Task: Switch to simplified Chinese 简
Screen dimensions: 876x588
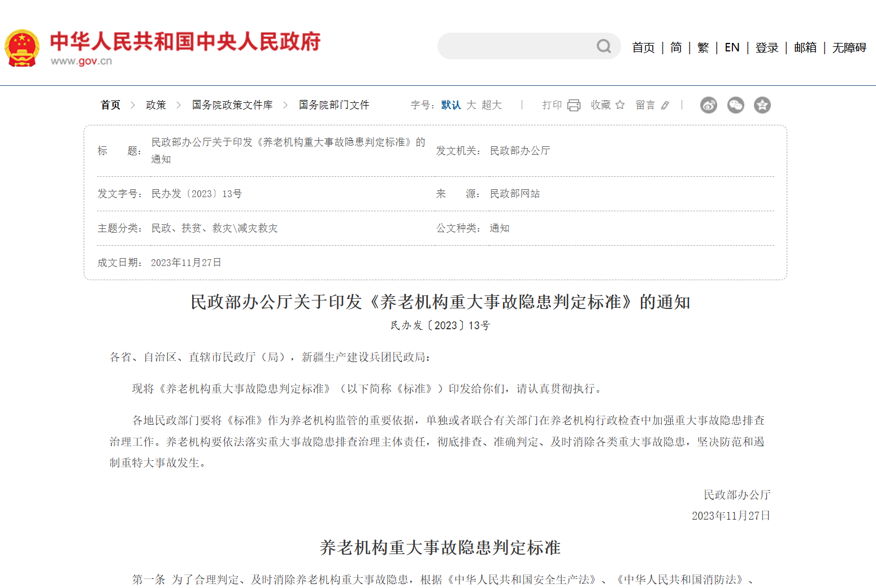Action: pyautogui.click(x=676, y=47)
